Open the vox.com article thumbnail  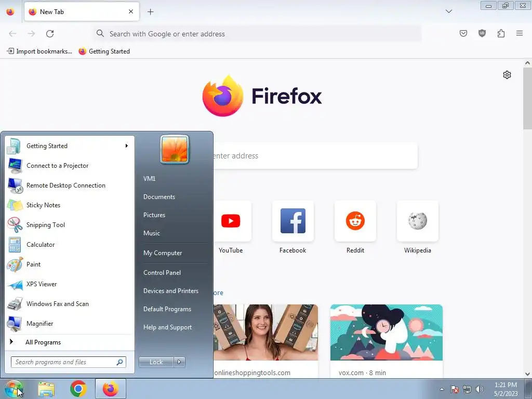click(387, 332)
